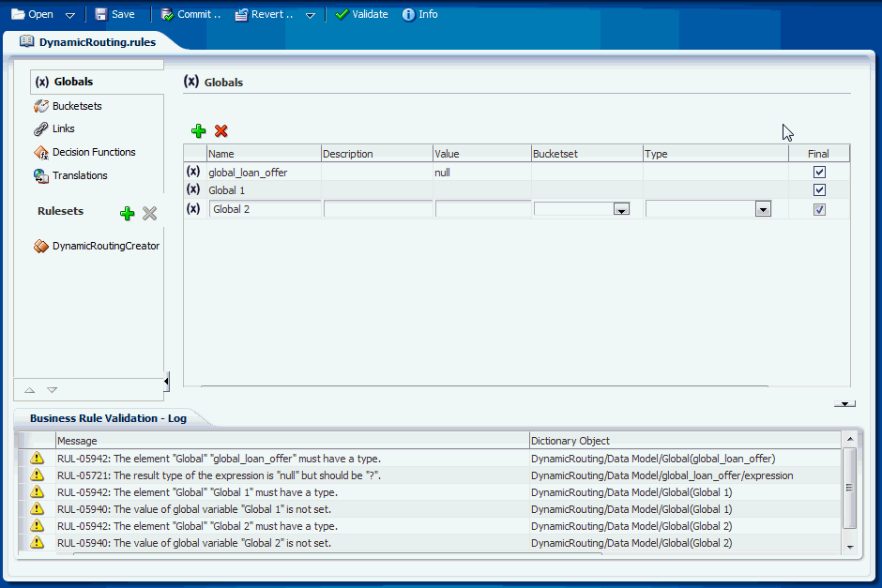The image size is (882, 588).
Task: Sort by Name column header
Action: [264, 154]
